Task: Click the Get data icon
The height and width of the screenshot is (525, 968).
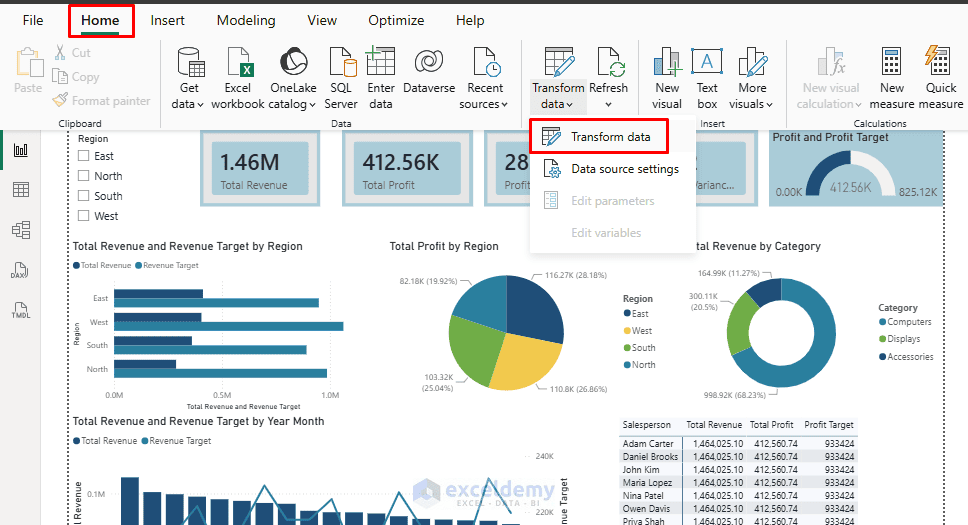Action: pyautogui.click(x=191, y=62)
